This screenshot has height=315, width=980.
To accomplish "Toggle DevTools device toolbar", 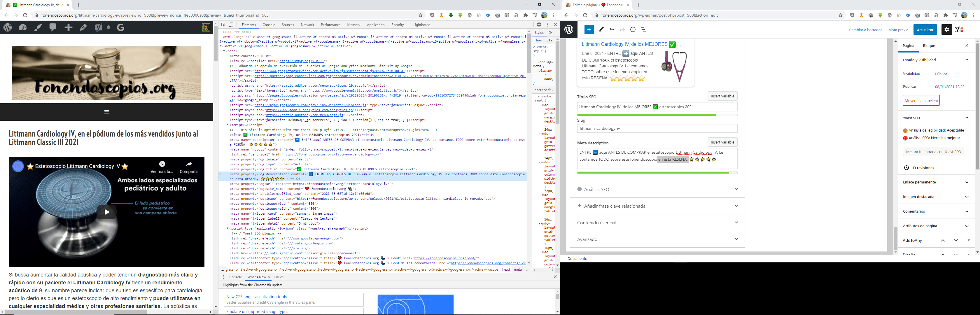I will click(x=231, y=25).
